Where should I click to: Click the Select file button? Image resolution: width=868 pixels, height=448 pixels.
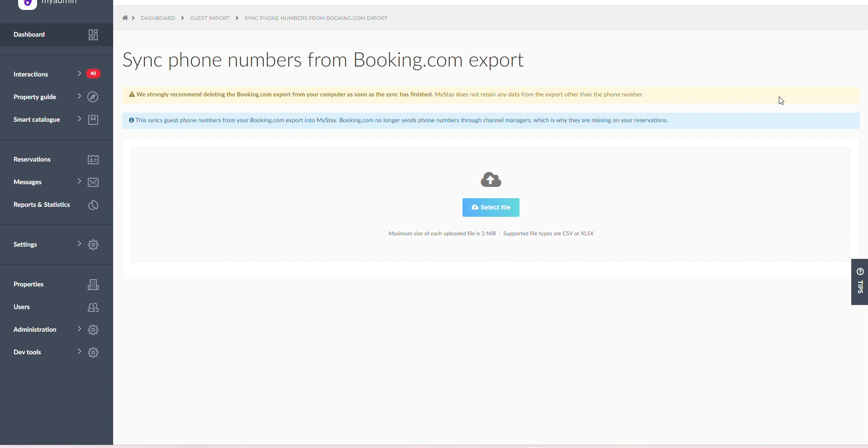[x=491, y=207]
